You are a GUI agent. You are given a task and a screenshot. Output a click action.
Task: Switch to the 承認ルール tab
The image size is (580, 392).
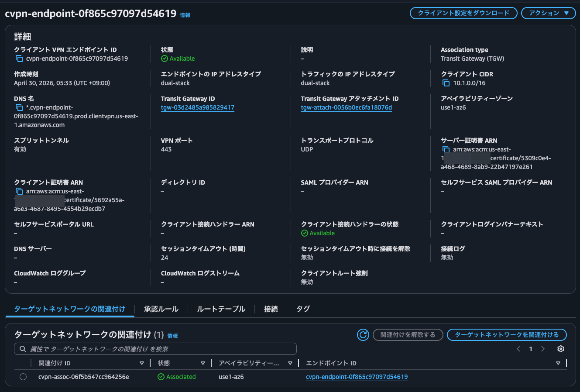tap(161, 309)
